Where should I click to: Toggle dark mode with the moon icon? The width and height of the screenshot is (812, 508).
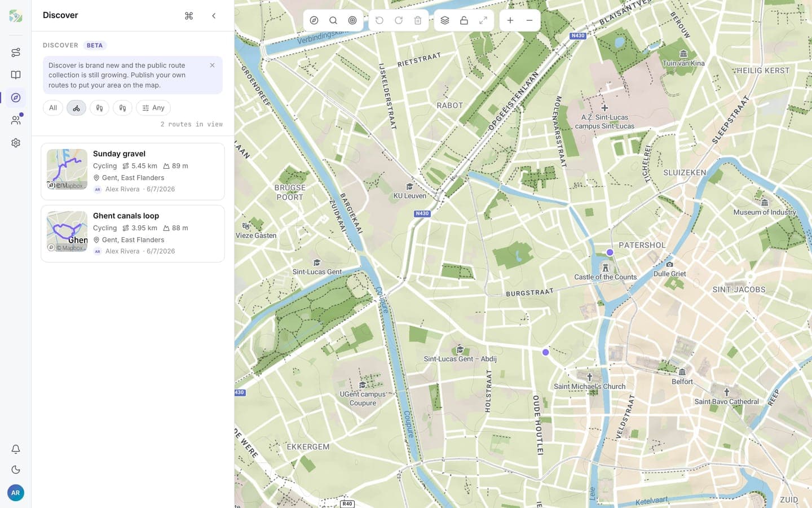click(16, 470)
